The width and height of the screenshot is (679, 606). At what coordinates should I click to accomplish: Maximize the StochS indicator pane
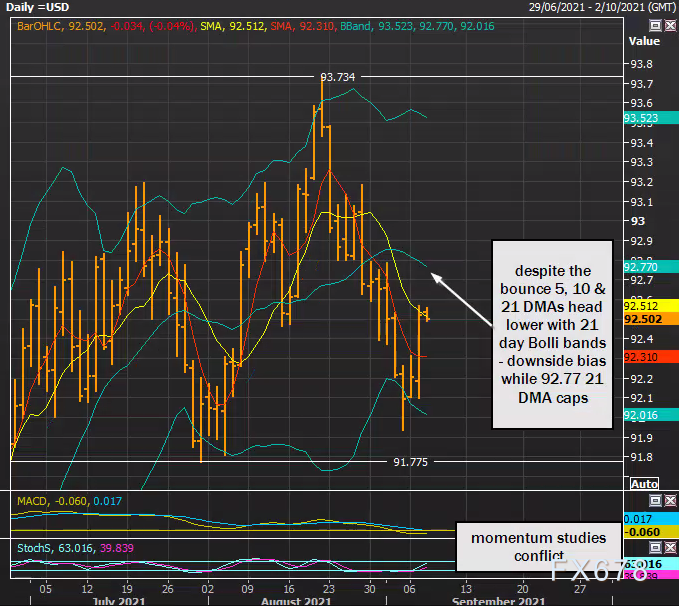coord(654,547)
